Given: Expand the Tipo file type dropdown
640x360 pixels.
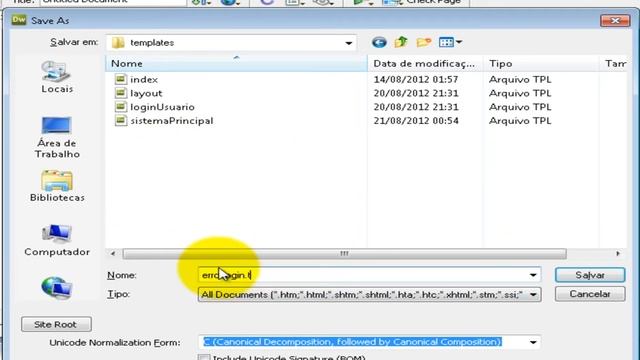Looking at the screenshot, I should coord(533,294).
